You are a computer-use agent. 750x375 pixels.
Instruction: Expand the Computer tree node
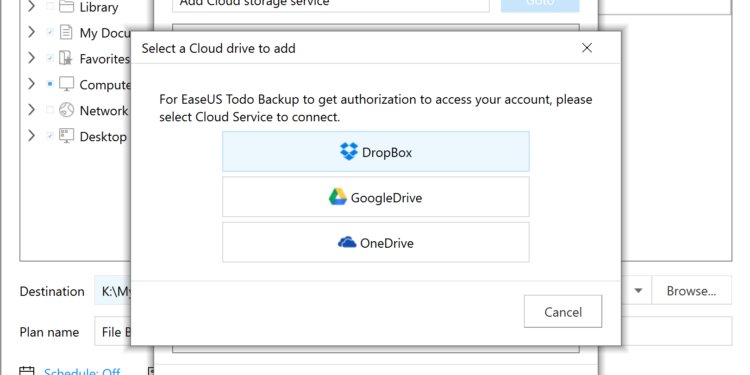pyautogui.click(x=32, y=84)
